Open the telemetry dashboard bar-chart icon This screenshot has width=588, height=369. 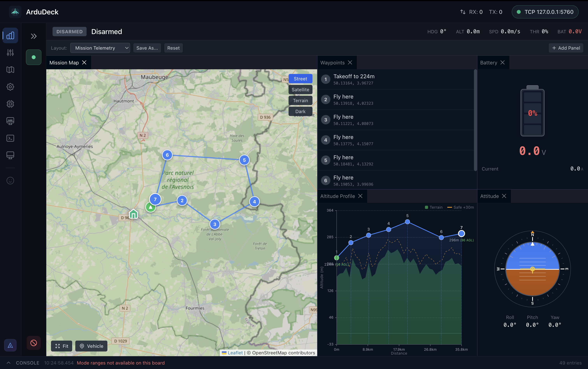[x=10, y=36]
